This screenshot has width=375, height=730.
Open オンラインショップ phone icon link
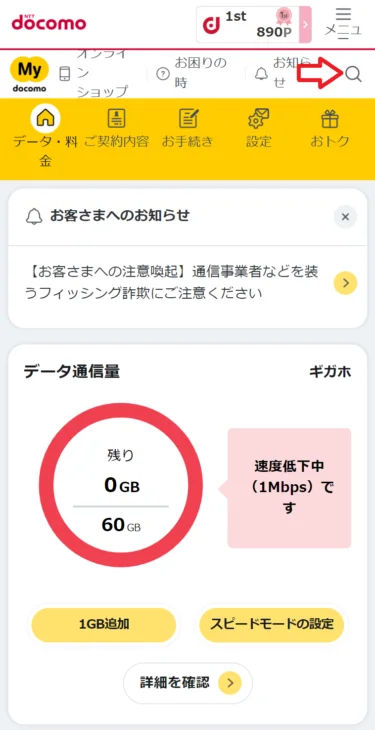pyautogui.click(x=65, y=74)
